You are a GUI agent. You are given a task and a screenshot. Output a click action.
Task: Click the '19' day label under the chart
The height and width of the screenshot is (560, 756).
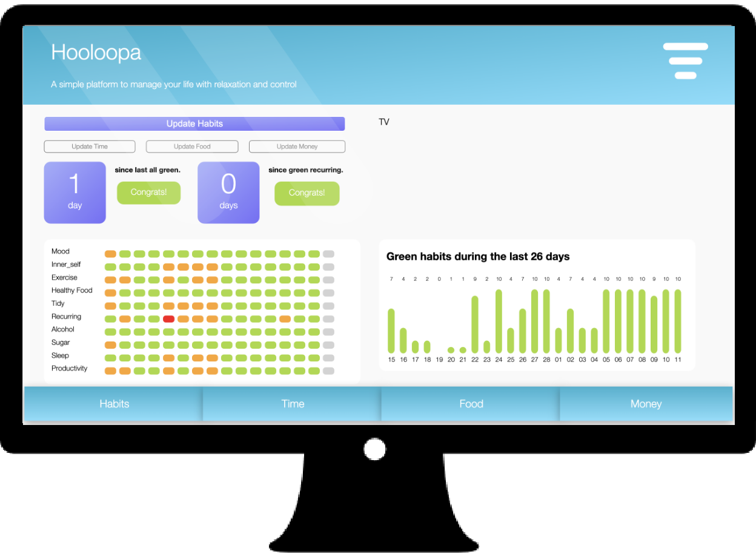[x=439, y=360]
